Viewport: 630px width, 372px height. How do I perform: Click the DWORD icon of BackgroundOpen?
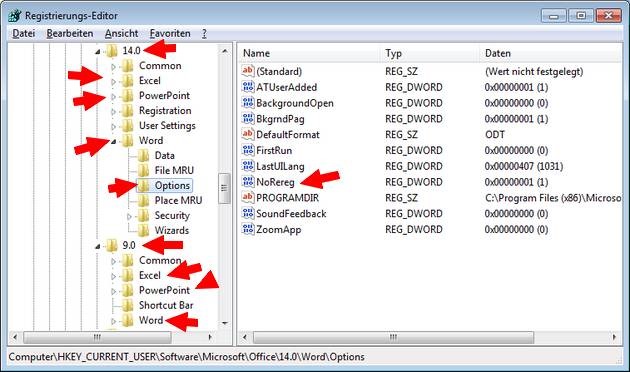point(248,103)
